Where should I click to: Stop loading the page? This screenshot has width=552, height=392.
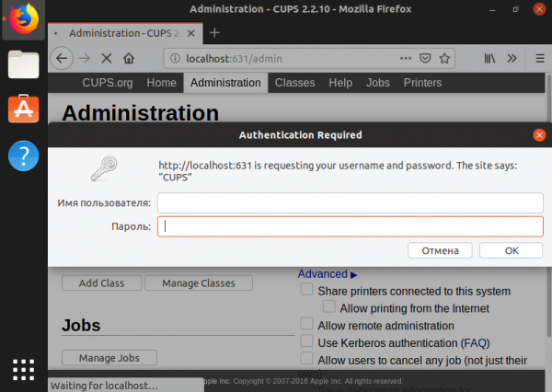click(x=107, y=58)
